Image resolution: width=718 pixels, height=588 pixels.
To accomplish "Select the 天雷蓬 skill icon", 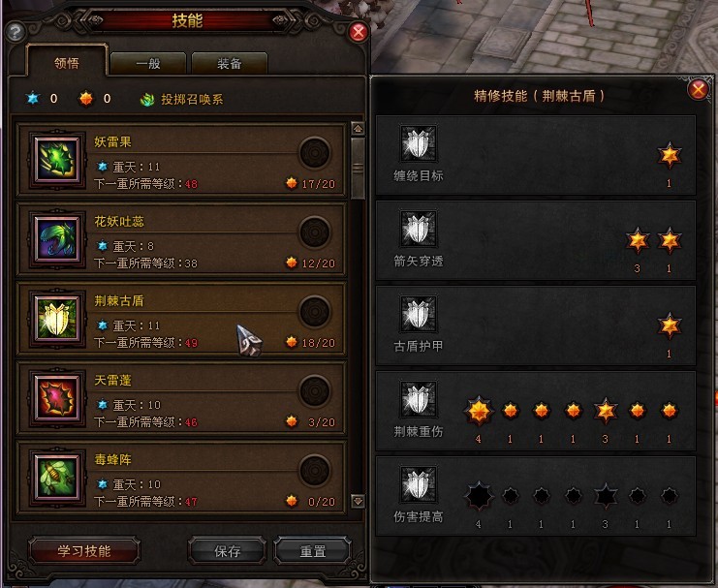I will 57,398.
